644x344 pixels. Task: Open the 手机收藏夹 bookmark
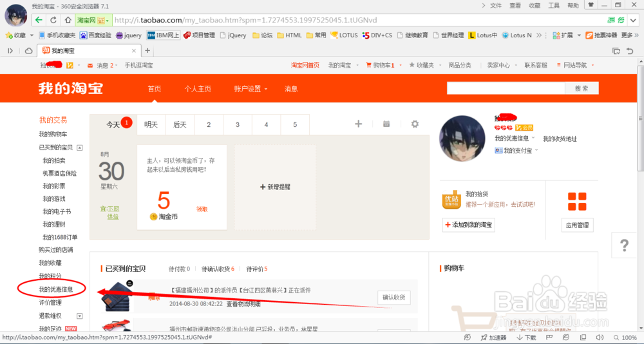[x=57, y=35]
